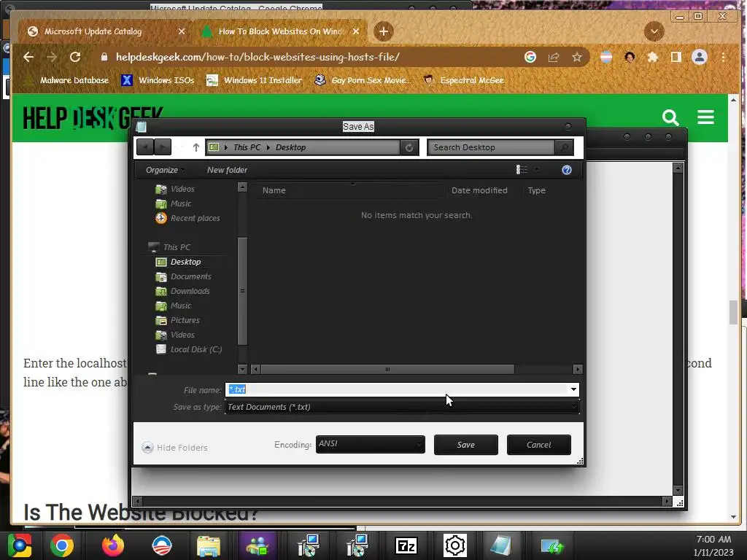This screenshot has height=560, width=747.
Task: Click file list horizontal scrollbar right arrow
Action: [578, 369]
